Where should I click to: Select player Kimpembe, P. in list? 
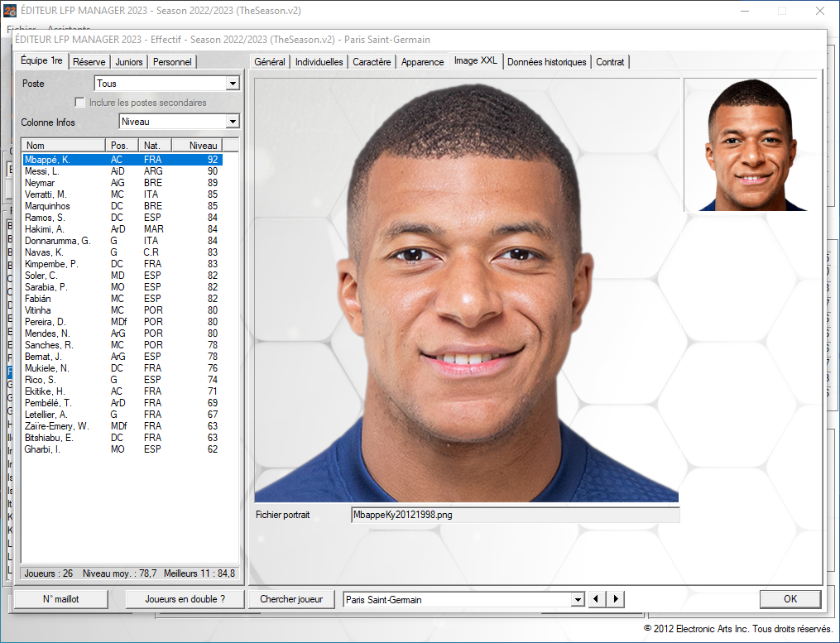tap(122, 264)
